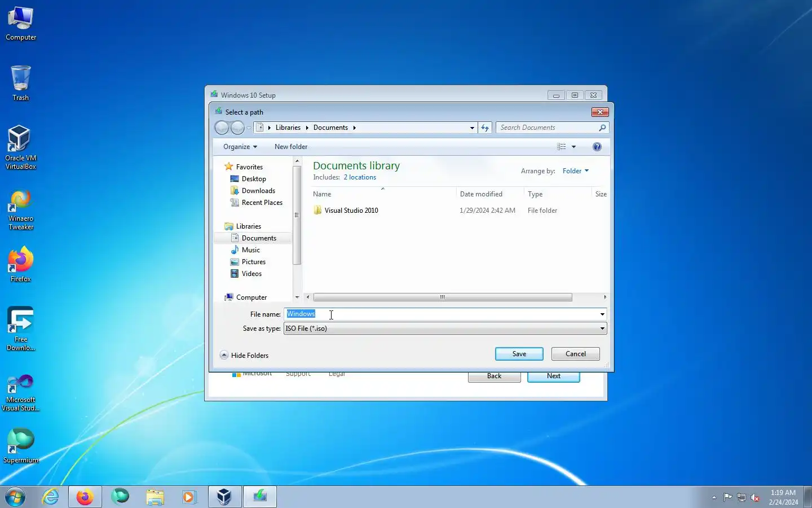Sort by the Name column header
This screenshot has height=508, width=812.
pyautogui.click(x=383, y=194)
